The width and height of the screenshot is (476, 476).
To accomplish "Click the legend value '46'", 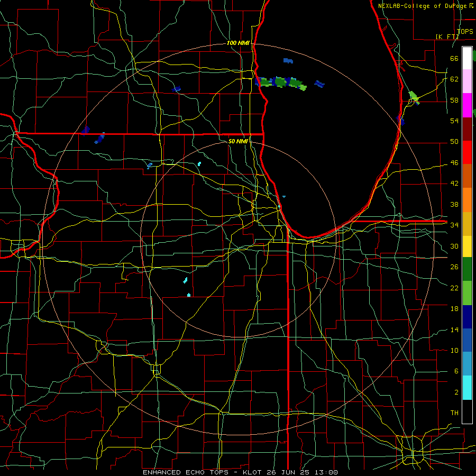I will (x=454, y=163).
